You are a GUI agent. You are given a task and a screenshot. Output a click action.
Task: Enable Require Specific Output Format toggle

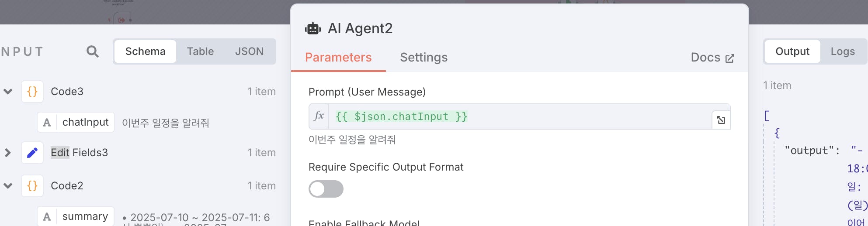click(x=326, y=189)
